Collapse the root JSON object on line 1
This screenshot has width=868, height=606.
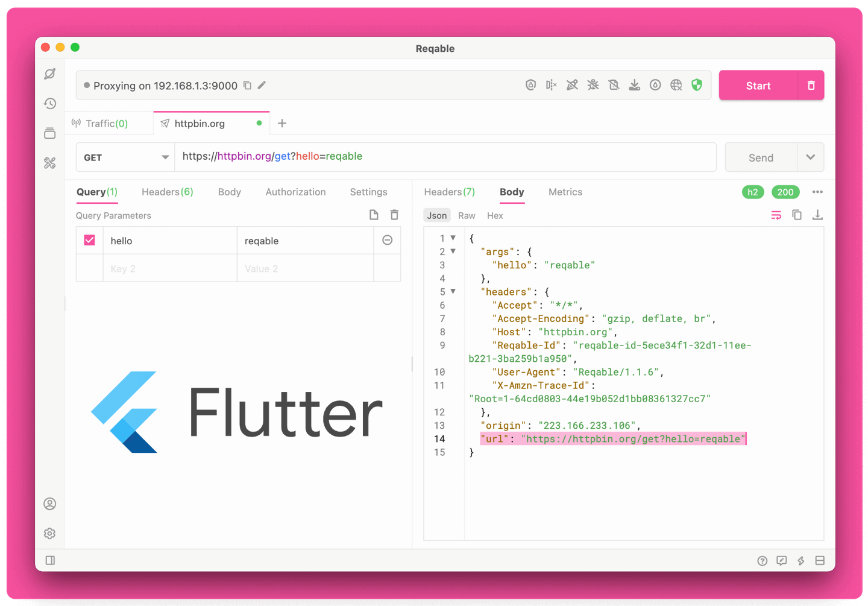[x=453, y=238]
